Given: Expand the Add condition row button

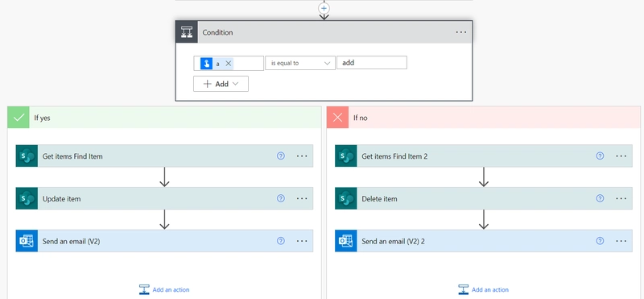Looking at the screenshot, I should coord(221,84).
